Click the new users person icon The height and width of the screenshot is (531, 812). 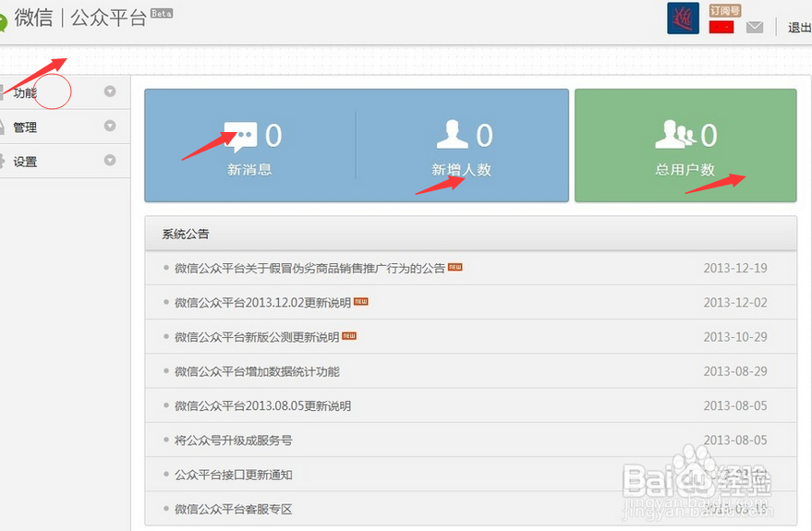click(452, 134)
